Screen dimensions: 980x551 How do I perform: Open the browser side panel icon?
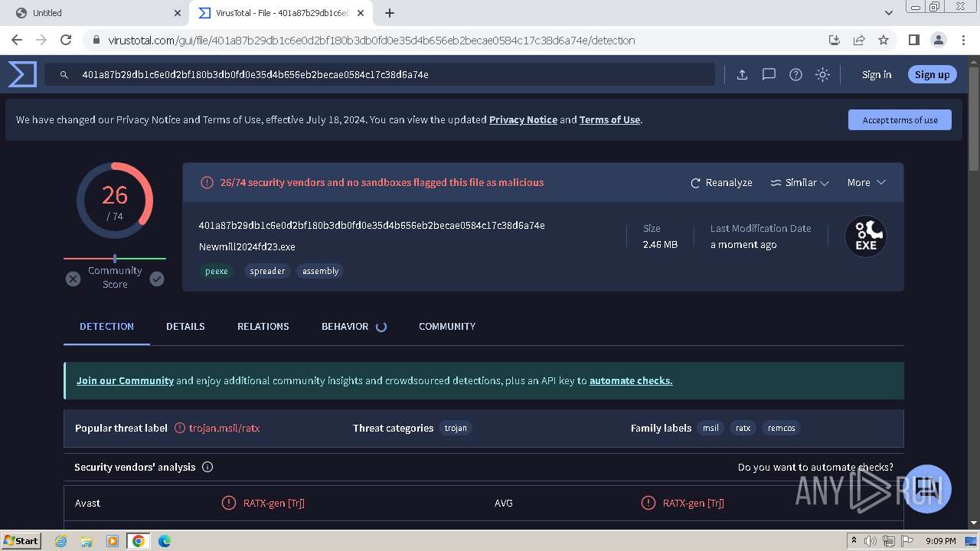click(x=913, y=40)
